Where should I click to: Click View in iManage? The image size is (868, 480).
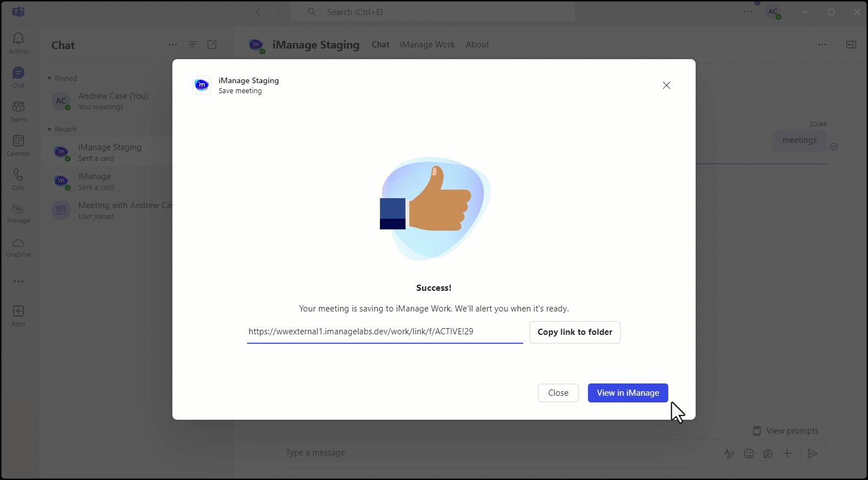tap(628, 393)
